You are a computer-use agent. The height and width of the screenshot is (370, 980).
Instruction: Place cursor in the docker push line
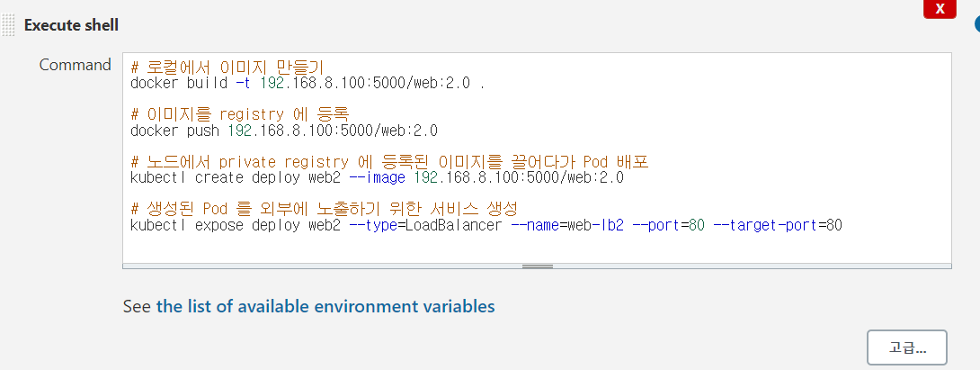[284, 131]
